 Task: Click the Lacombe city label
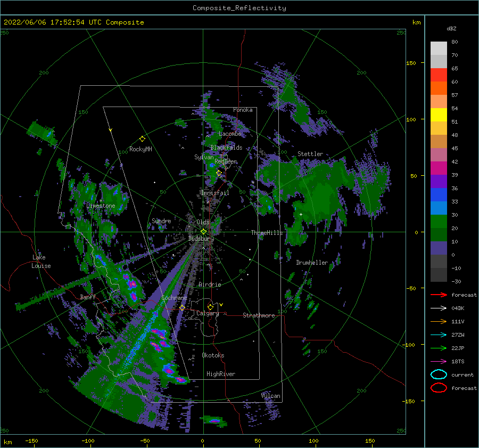230,134
